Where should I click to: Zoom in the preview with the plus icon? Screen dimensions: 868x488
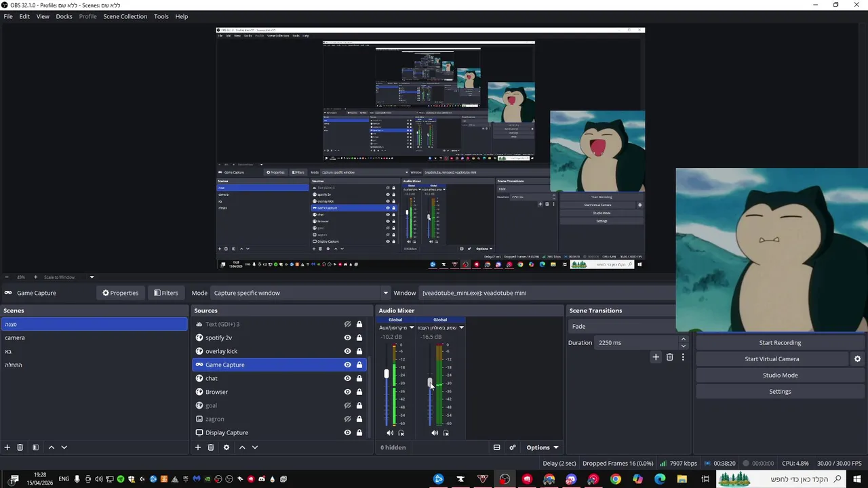click(36, 277)
